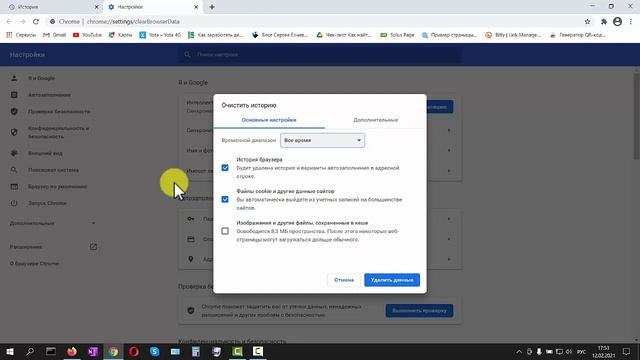The image size is (640, 360).
Task: Open Расширения link in sidebar
Action: coord(52,247)
